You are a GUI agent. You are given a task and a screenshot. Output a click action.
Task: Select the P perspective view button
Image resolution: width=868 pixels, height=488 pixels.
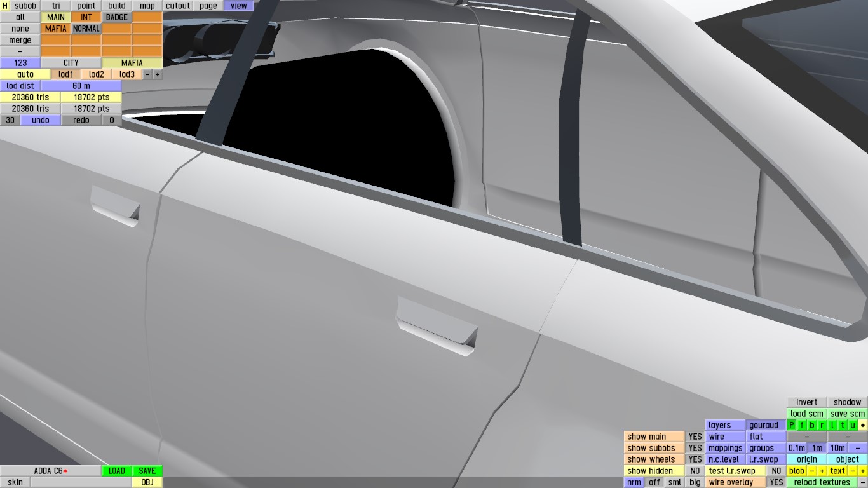tap(792, 425)
